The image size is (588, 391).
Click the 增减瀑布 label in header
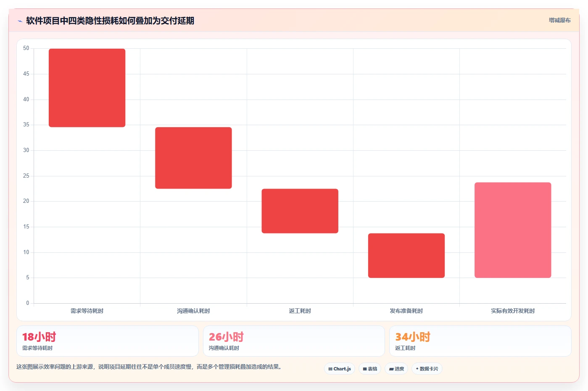click(559, 20)
